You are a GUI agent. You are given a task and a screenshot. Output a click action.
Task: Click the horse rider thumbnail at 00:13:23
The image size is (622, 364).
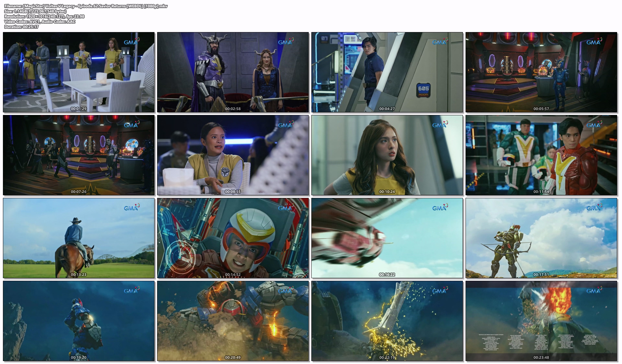coord(79,238)
